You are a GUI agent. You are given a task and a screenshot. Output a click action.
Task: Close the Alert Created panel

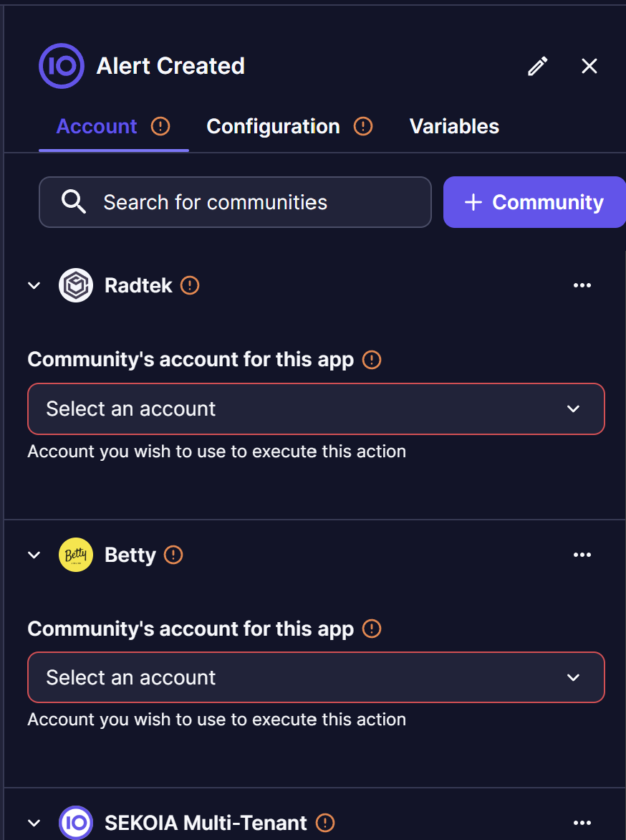click(589, 65)
